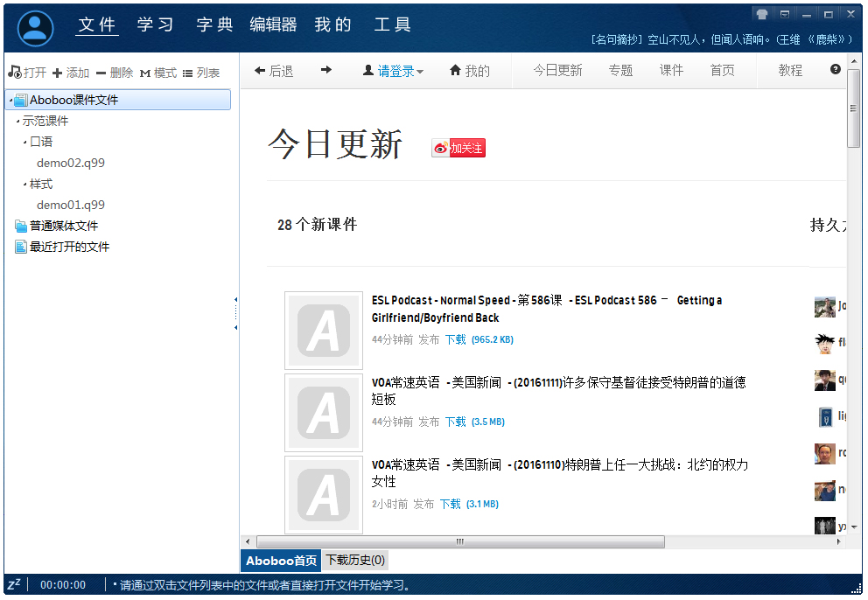The width and height of the screenshot is (868, 600).
Task: Collapse the Aboboo课件文件 tree node
Action: (10, 101)
